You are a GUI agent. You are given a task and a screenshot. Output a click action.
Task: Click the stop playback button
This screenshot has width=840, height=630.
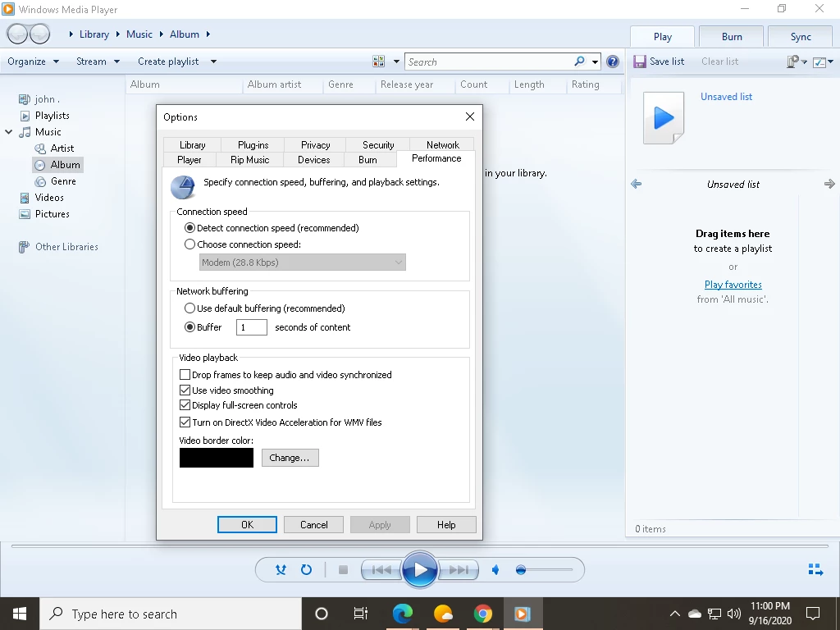[x=344, y=570]
